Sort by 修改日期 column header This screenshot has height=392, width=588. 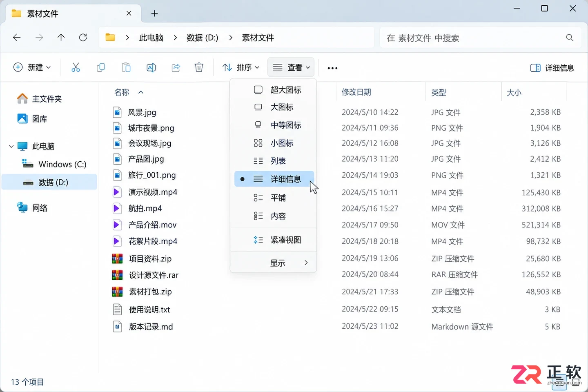click(356, 92)
